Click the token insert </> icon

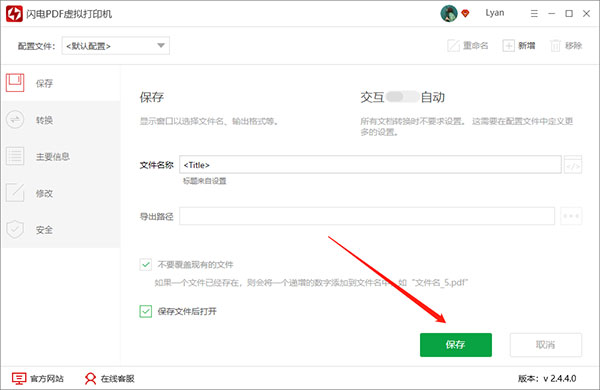click(573, 165)
